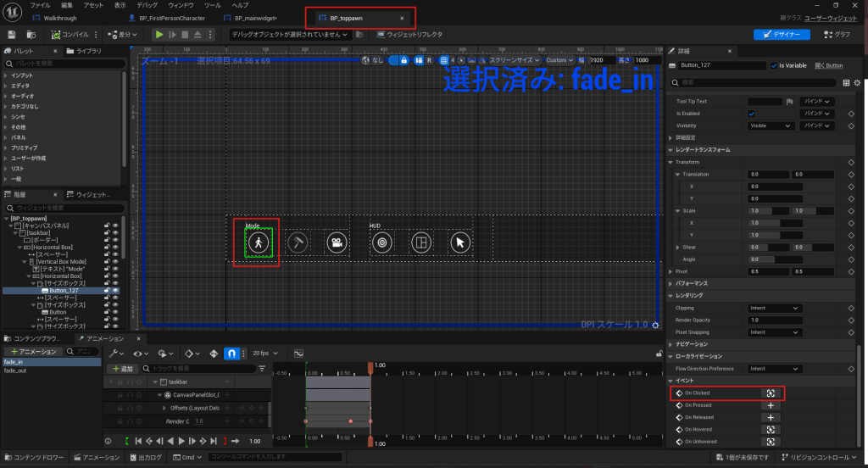The image size is (868, 468).
Task: Open the 20 fps frame rate dropdown
Action: [x=264, y=353]
